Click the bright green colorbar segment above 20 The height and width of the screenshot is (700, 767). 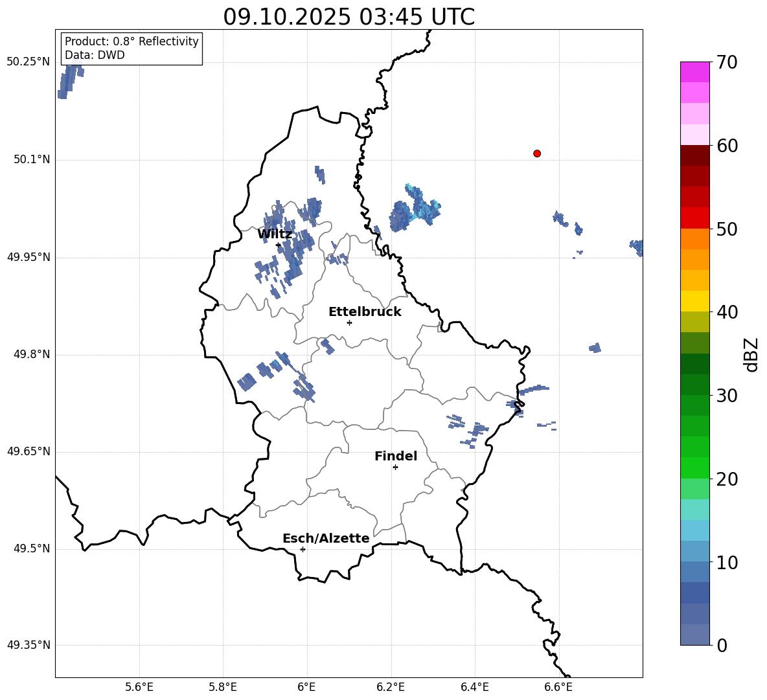[x=694, y=468]
